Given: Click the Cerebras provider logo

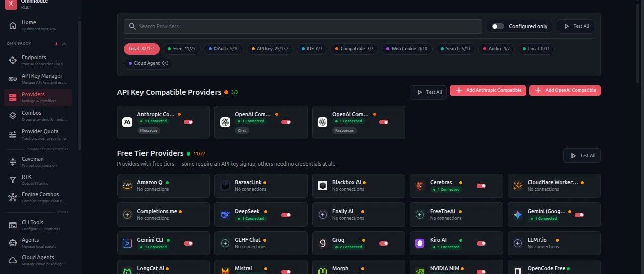Looking at the screenshot, I should (420, 186).
